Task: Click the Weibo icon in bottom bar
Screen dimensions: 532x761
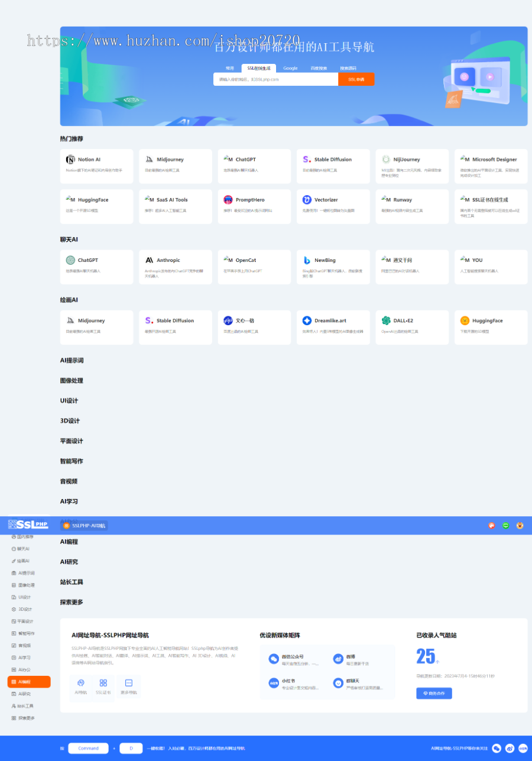Action: click(x=510, y=748)
